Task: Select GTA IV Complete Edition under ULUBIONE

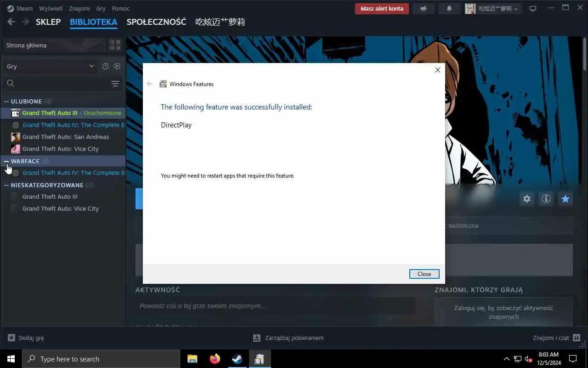Action: click(63, 125)
